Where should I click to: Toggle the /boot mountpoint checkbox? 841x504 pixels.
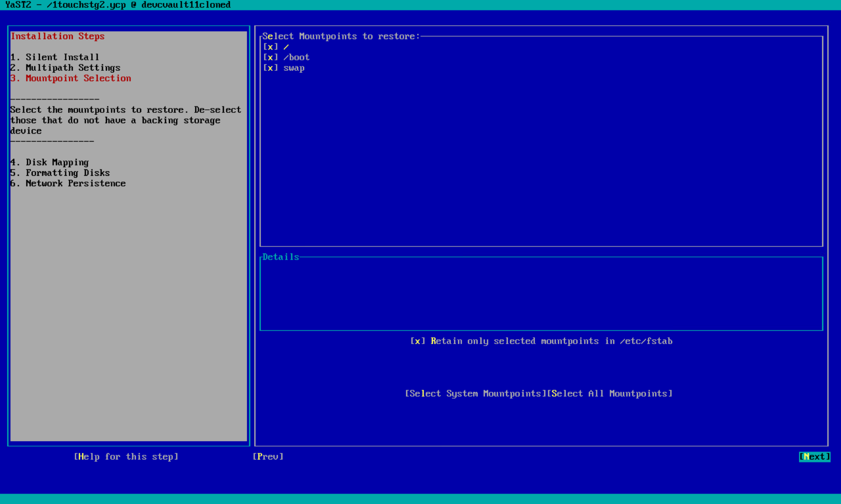tap(270, 57)
